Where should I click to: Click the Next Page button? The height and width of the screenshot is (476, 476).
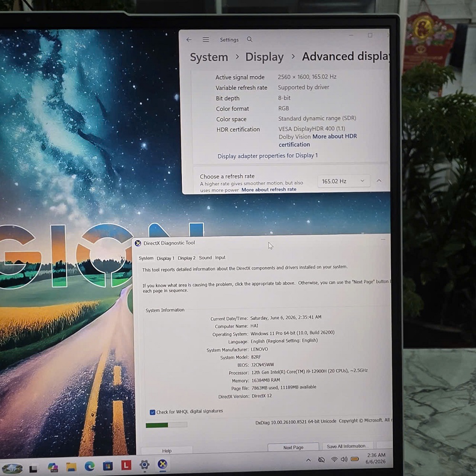293,447
